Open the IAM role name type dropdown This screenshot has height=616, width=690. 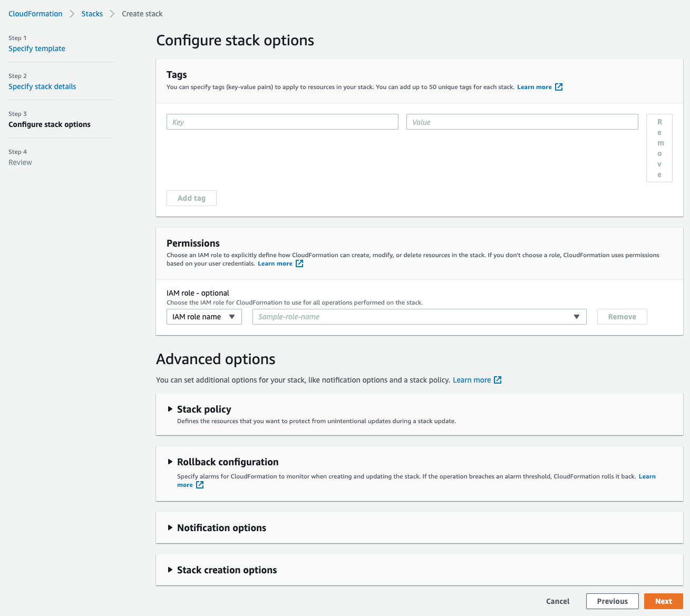pyautogui.click(x=204, y=317)
